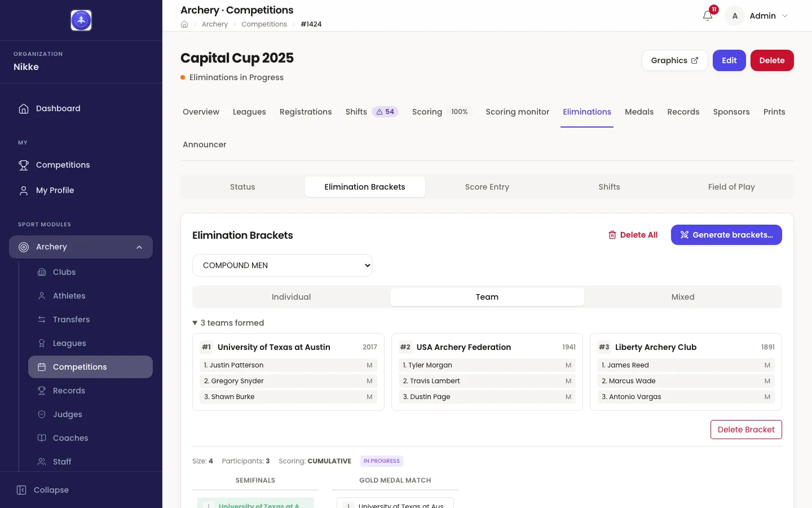Click the My Profile person icon
This screenshot has height=508, width=812.
coord(24,190)
